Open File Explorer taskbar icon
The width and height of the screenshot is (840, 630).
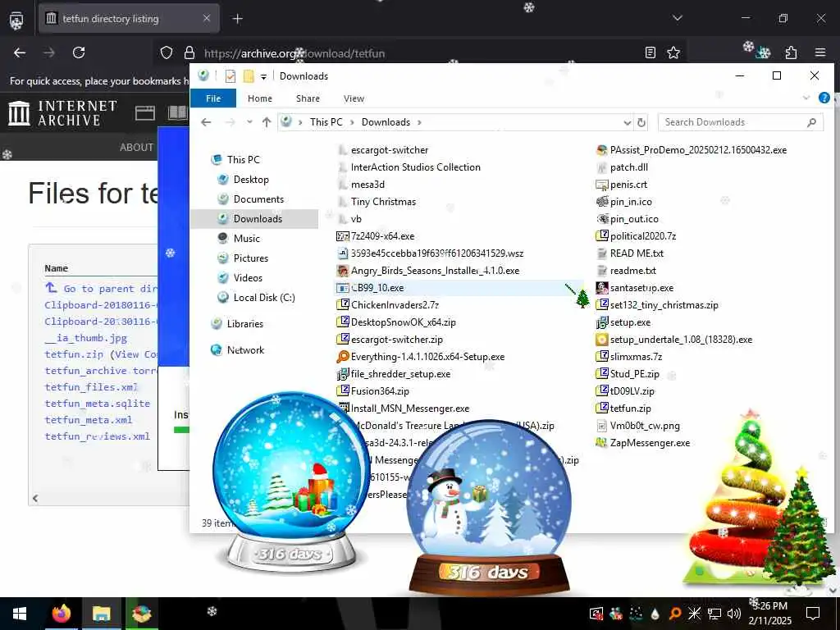[x=101, y=614]
